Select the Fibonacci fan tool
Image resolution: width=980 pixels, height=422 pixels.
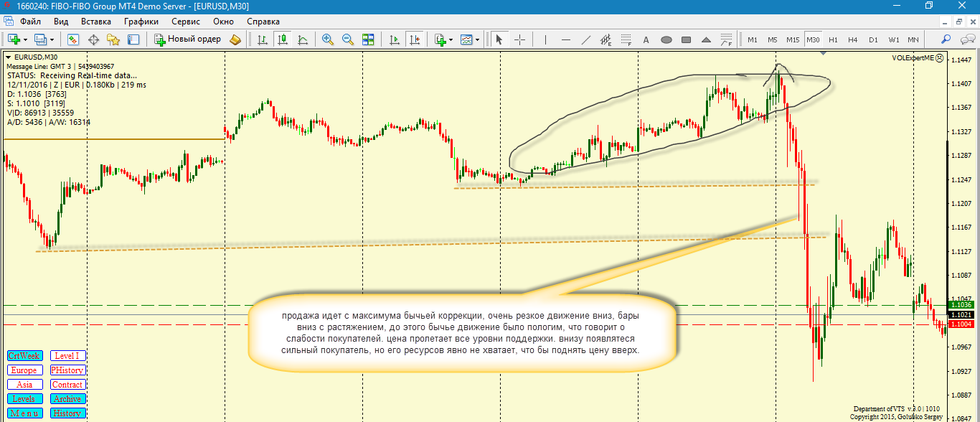tap(727, 39)
